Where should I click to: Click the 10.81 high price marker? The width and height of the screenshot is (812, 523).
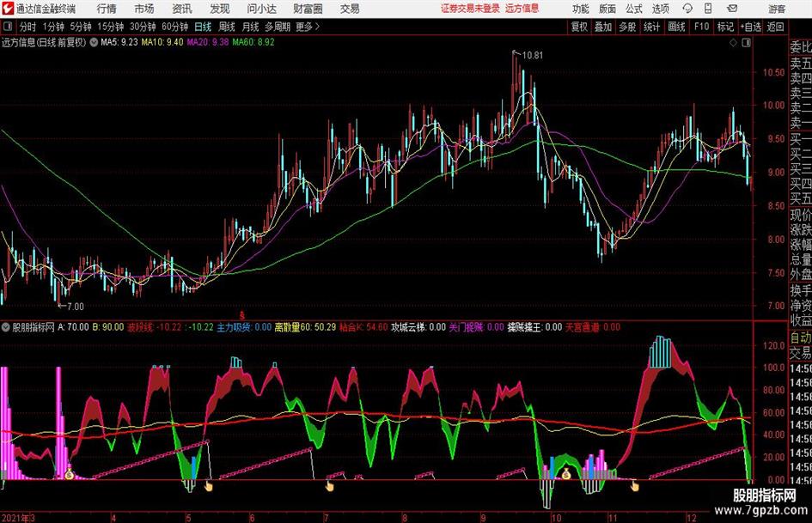(x=532, y=56)
